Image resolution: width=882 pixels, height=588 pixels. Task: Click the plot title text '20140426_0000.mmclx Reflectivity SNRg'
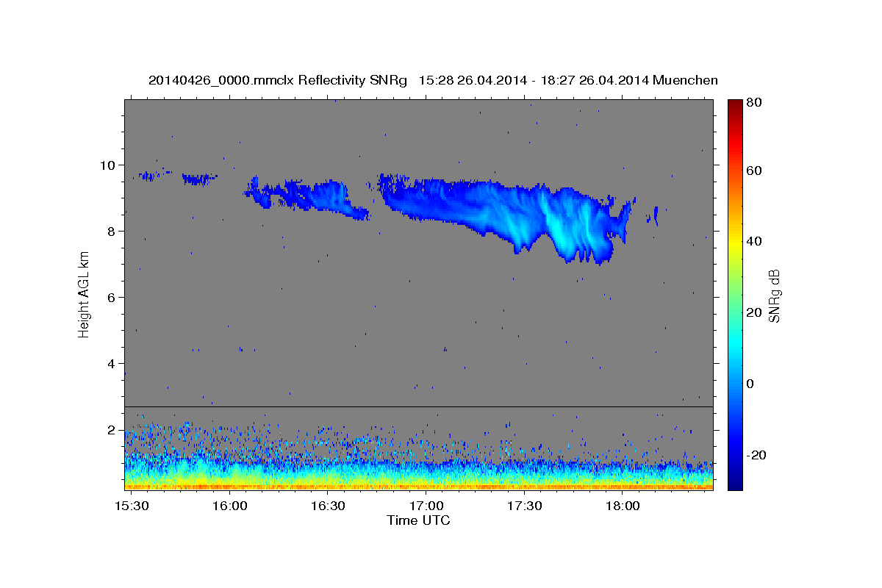point(277,80)
